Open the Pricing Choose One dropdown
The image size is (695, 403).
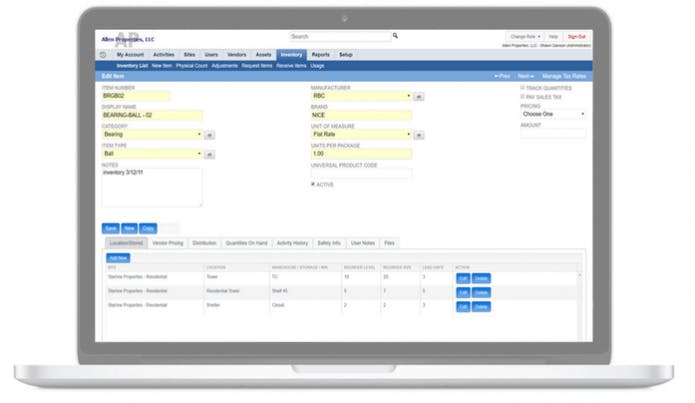(x=553, y=114)
